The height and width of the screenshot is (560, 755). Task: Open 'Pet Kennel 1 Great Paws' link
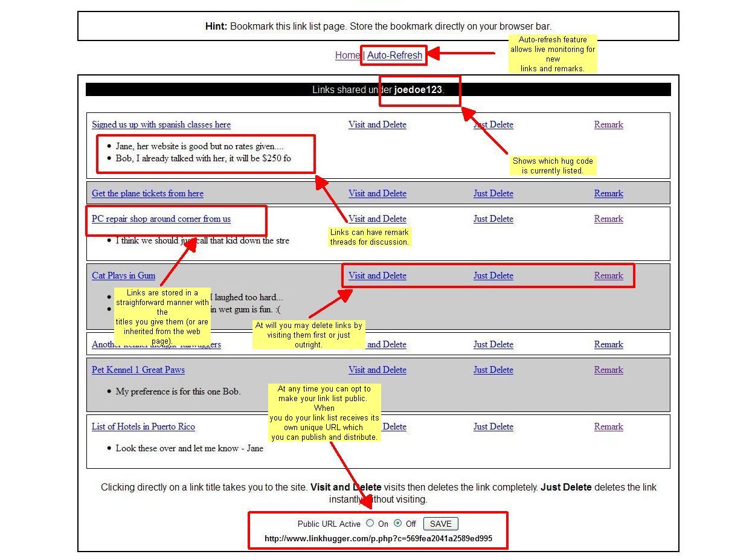click(x=138, y=370)
